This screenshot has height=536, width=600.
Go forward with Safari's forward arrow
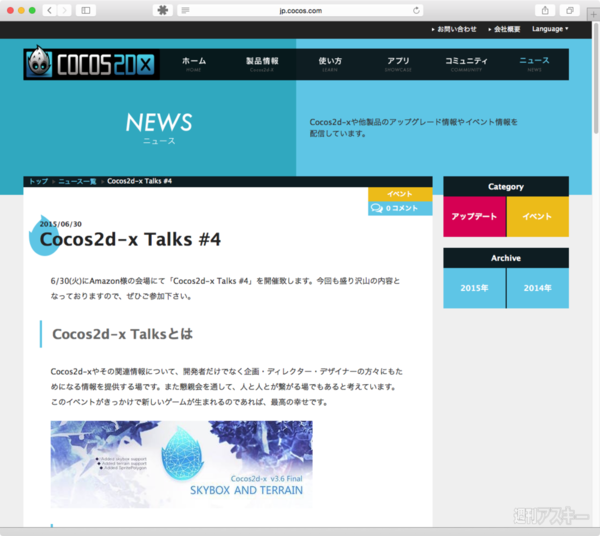coord(64,10)
